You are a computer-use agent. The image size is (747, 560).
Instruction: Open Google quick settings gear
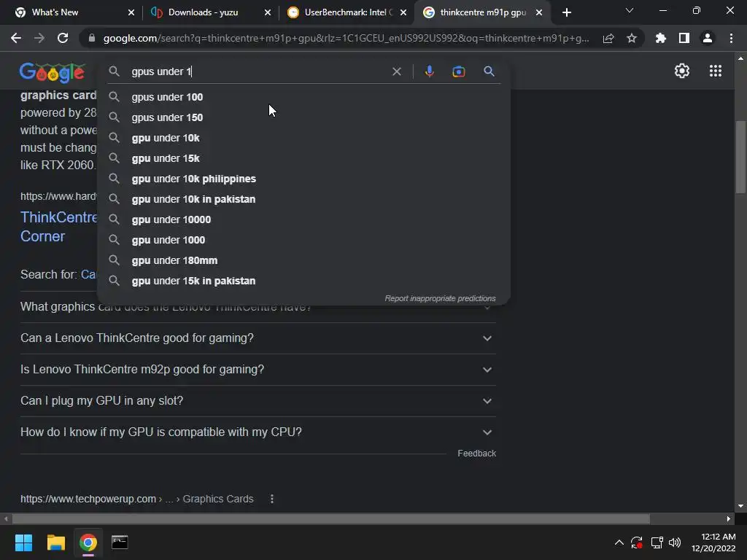pyautogui.click(x=682, y=71)
